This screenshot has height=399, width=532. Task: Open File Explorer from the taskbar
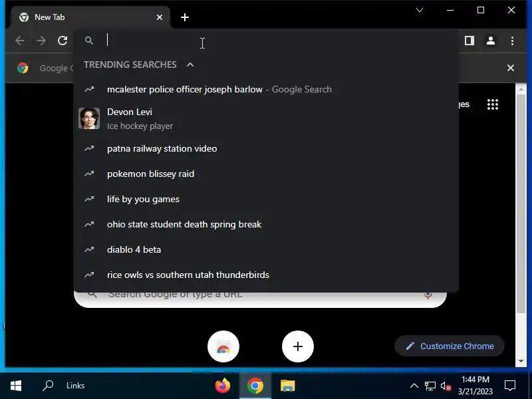coord(288,386)
